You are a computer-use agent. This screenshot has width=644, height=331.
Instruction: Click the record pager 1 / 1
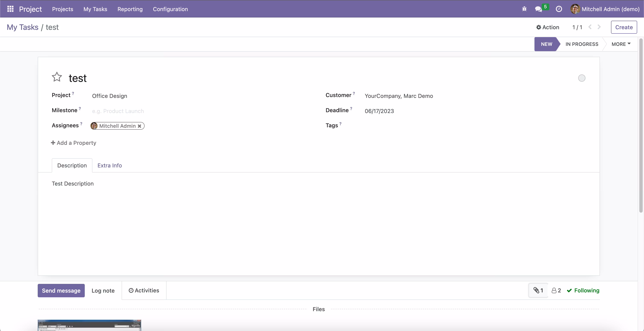pyautogui.click(x=577, y=27)
